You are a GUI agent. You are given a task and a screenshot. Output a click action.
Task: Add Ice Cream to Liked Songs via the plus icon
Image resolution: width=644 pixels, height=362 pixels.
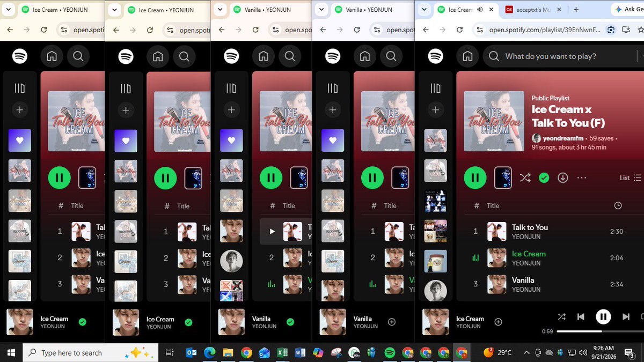coord(498,322)
